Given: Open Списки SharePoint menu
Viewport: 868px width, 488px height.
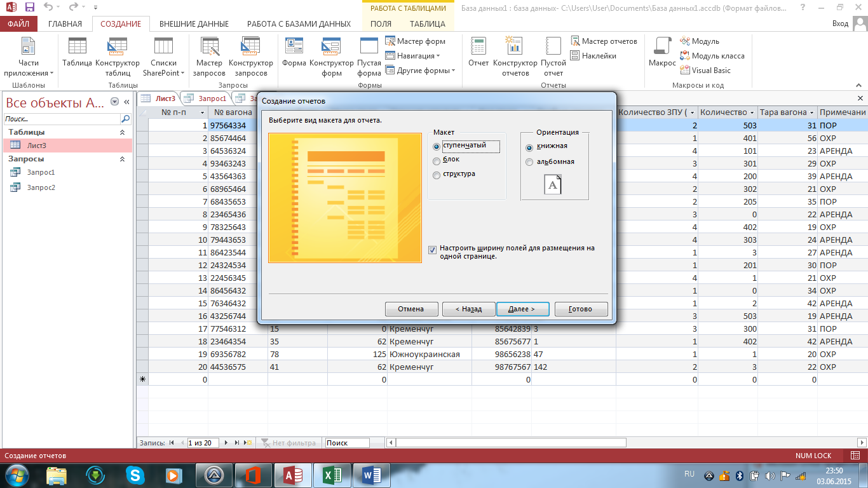Looking at the screenshot, I should tap(163, 57).
